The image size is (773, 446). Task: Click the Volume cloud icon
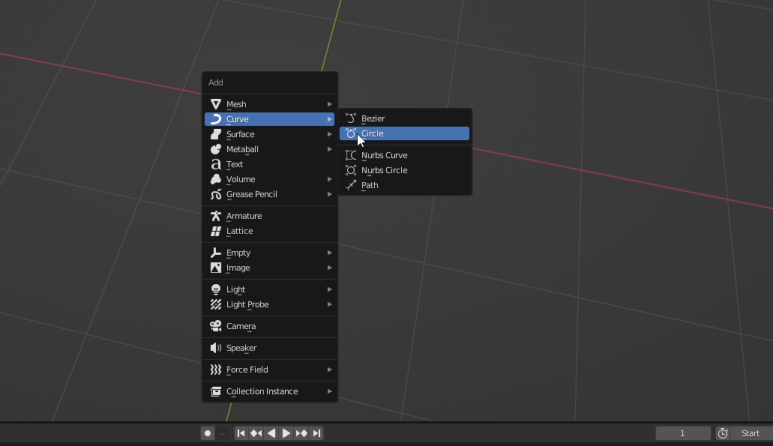point(215,179)
